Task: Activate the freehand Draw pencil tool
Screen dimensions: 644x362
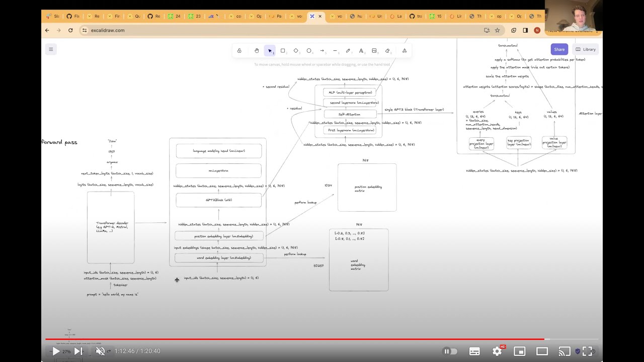Action: (348, 51)
